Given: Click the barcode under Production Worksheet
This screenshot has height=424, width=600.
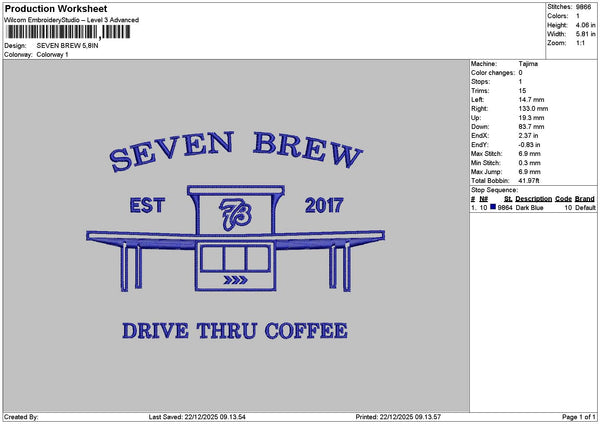Looking at the screenshot, I should click(68, 32).
